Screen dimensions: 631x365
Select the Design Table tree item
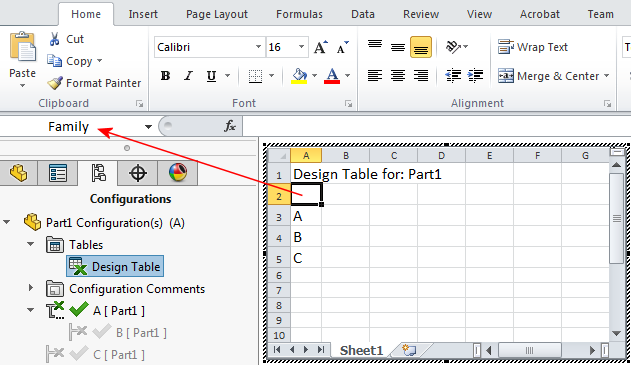click(115, 266)
